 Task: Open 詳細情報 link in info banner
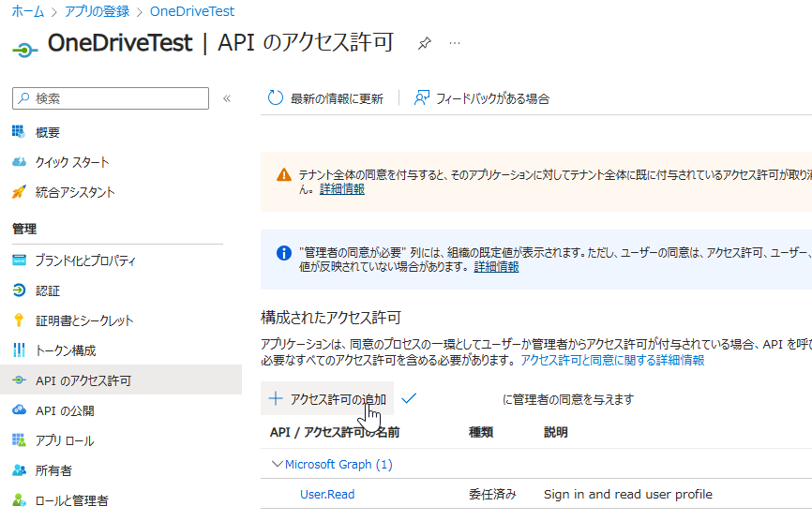point(496,267)
